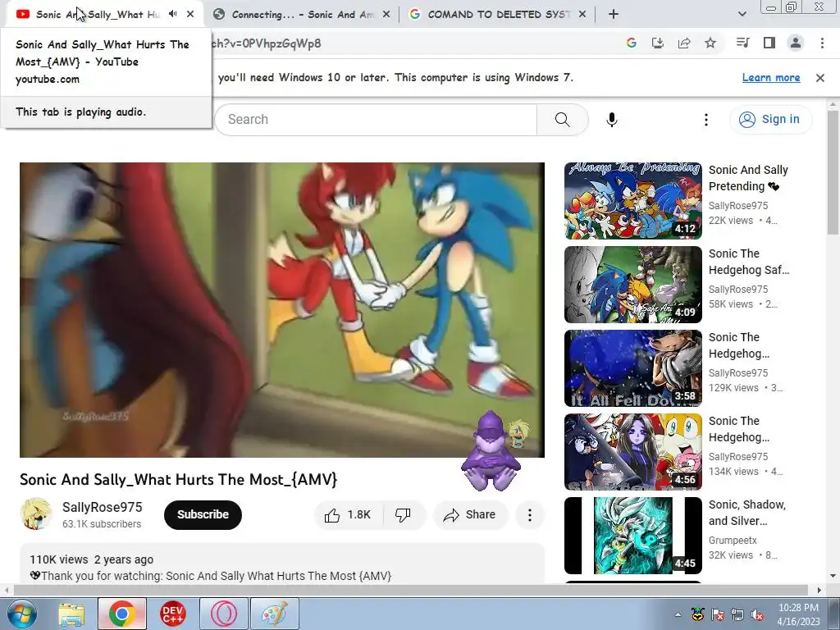
Task: Open Sonic, Shadow, and Silver title link
Action: 746,513
